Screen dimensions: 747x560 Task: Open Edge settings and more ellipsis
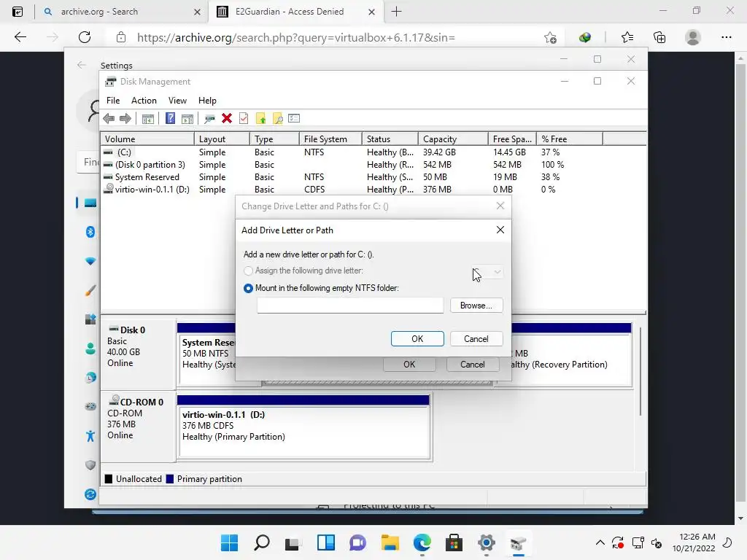point(726,37)
